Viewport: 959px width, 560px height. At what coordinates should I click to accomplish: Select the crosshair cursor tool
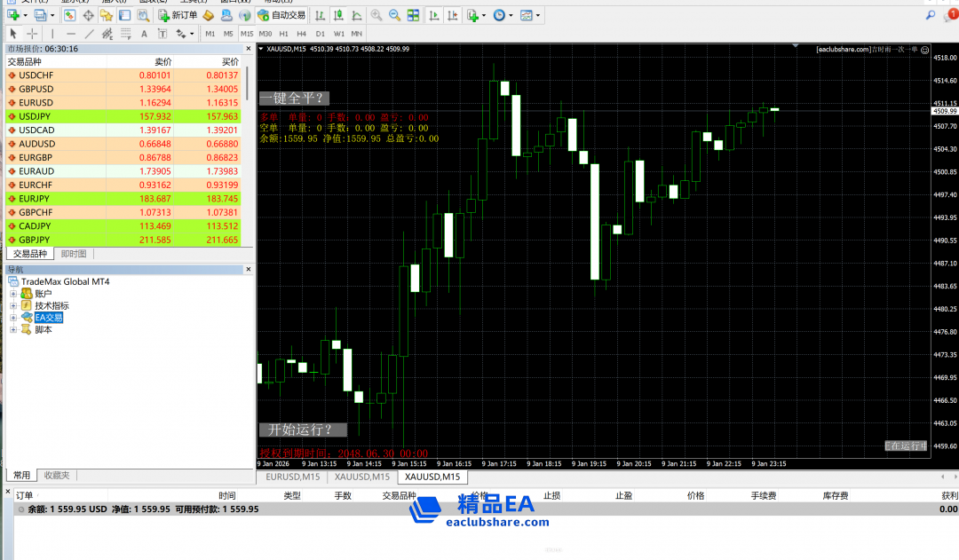(32, 34)
